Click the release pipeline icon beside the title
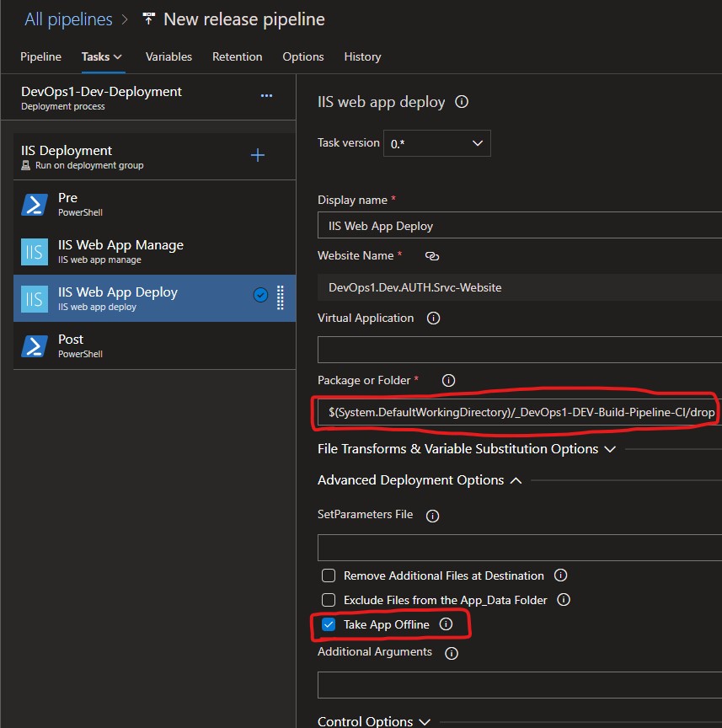This screenshot has width=722, height=728. tap(148, 19)
